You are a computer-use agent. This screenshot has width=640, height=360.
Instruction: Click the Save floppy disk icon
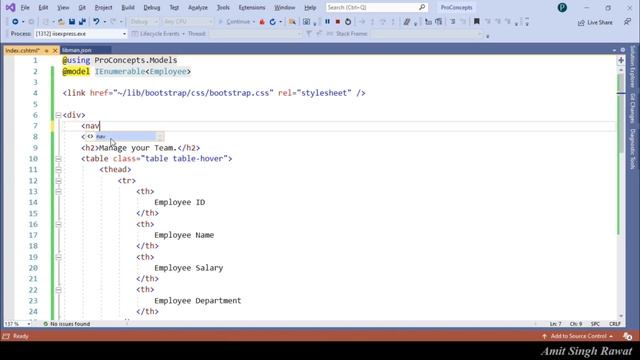click(72, 22)
